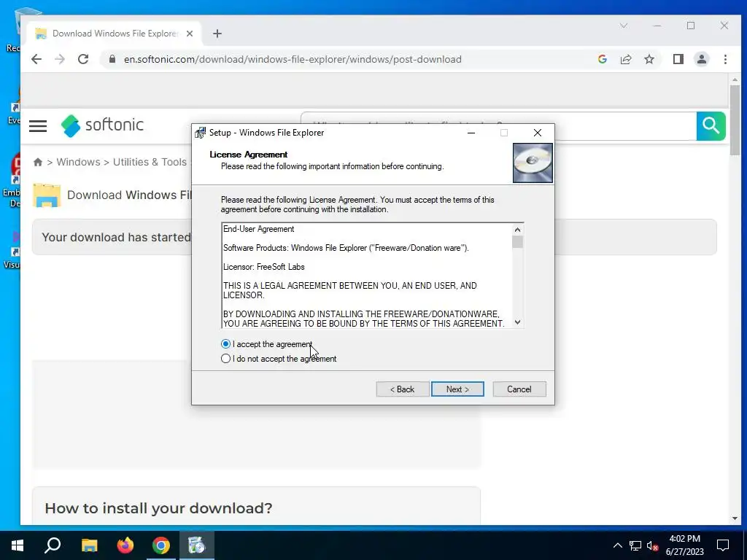The image size is (747, 560).
Task: Open Windows breadcrumb link
Action: coord(78,162)
